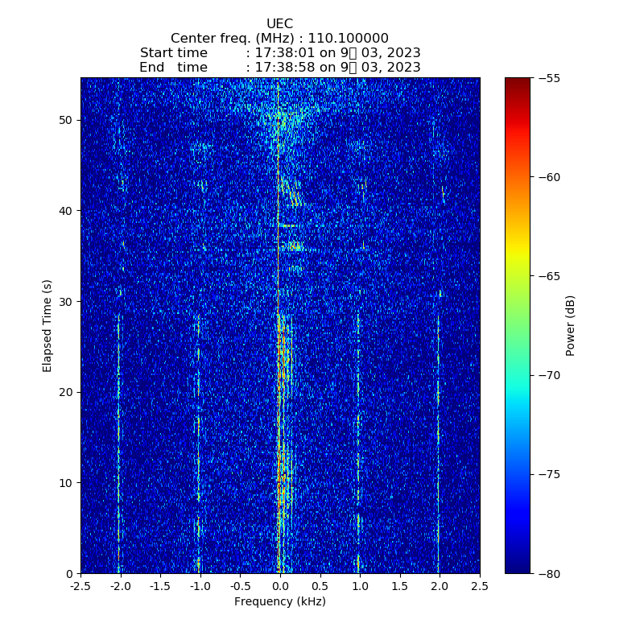The width and height of the screenshot is (644, 644).
Task: Click the dark blue bottom of colorbar
Action: coord(518,568)
